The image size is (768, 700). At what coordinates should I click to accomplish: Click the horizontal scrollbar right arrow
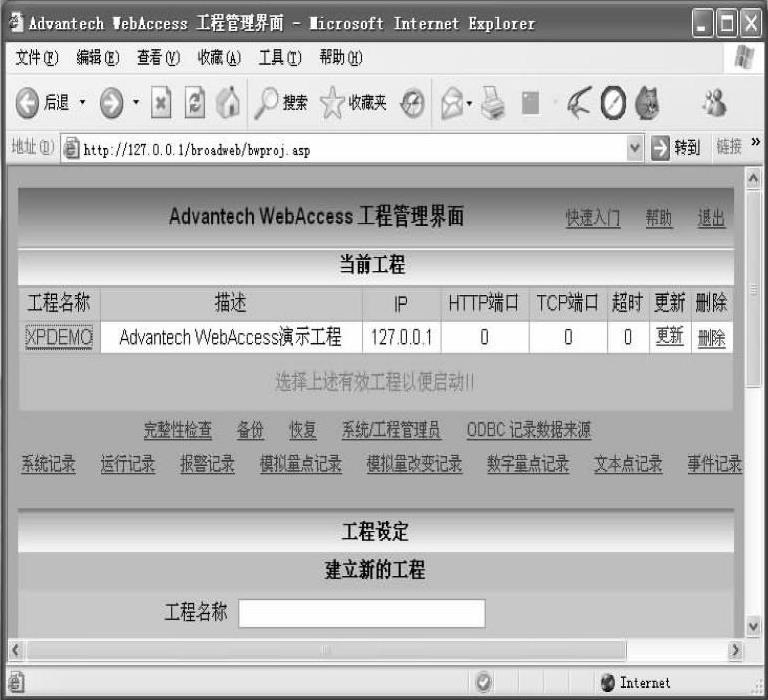click(x=735, y=650)
